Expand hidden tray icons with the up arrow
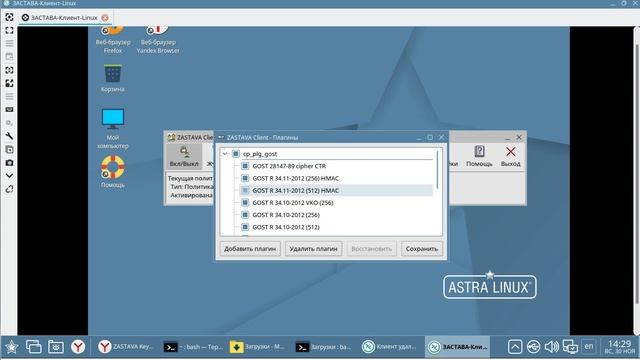The height and width of the screenshot is (360, 640). [x=515, y=347]
